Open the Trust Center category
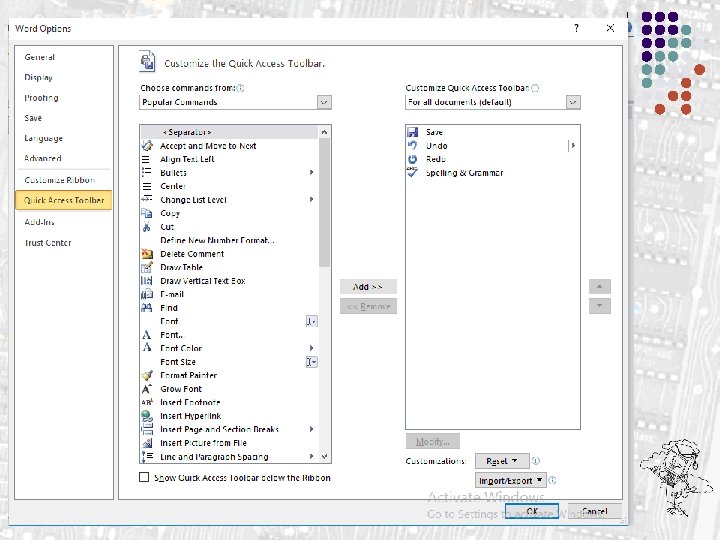 point(48,242)
